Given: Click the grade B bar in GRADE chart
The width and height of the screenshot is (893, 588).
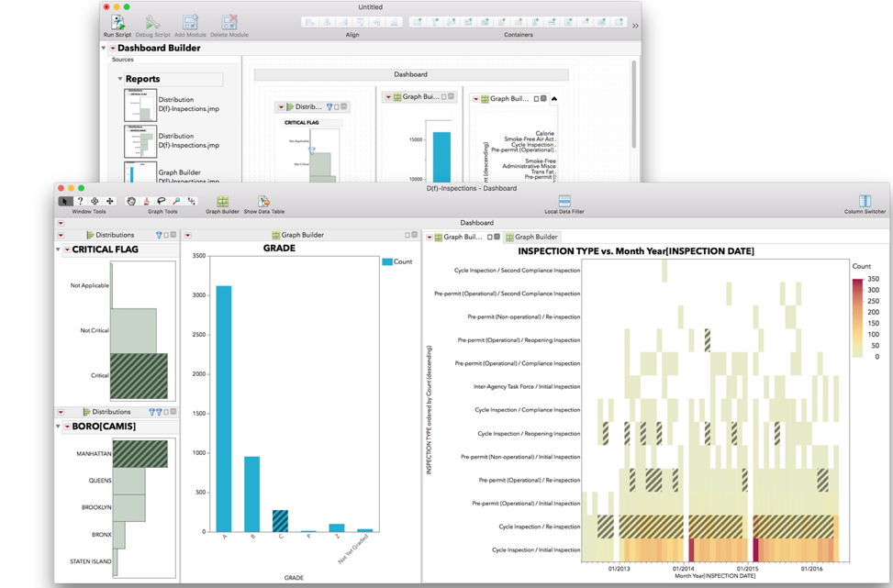Looking at the screenshot, I should [x=252, y=494].
